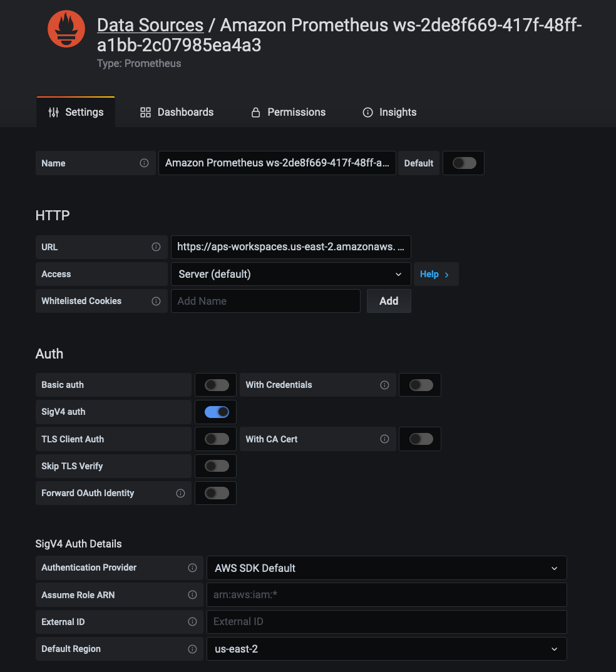Click into the URL input field
The height and width of the screenshot is (672, 616).
(290, 247)
